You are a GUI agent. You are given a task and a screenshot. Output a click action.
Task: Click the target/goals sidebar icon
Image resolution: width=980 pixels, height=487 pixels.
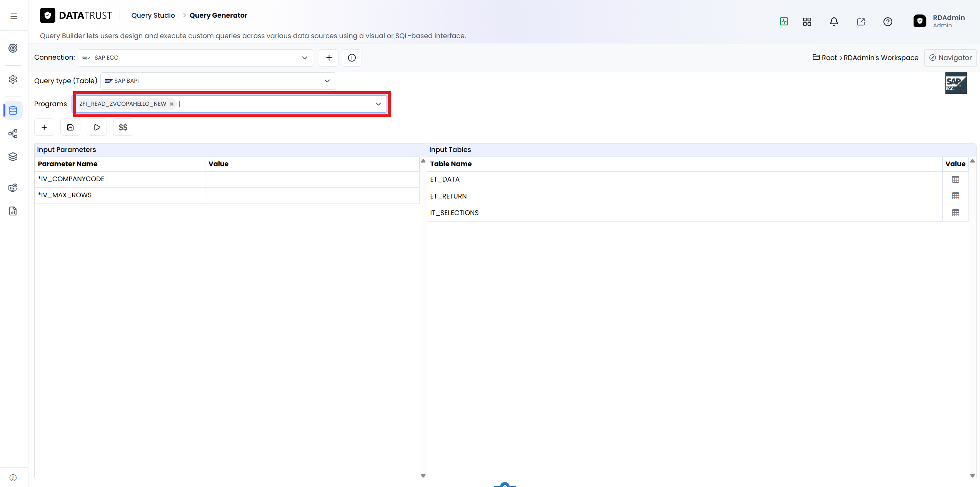point(13,48)
